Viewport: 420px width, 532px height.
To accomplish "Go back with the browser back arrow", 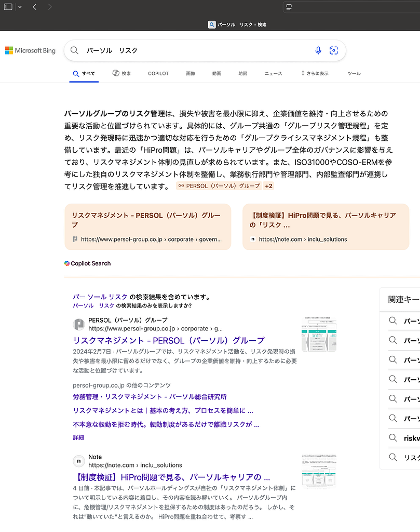I will pos(34,7).
